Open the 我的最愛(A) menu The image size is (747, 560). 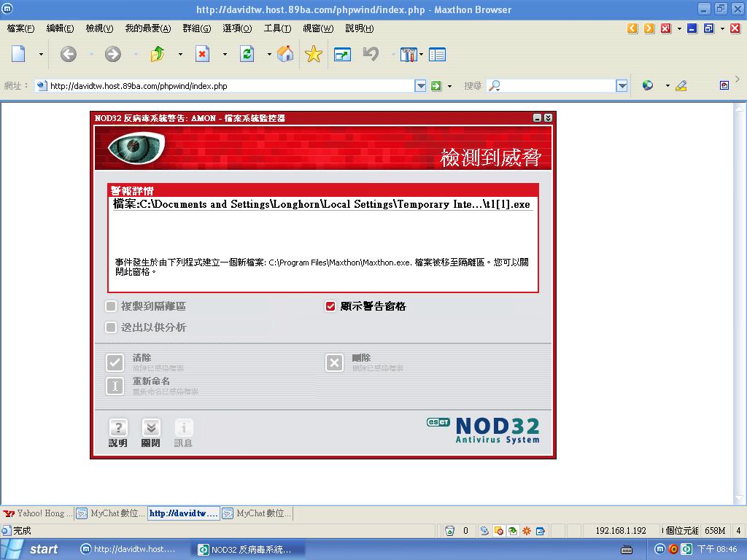coord(148,28)
